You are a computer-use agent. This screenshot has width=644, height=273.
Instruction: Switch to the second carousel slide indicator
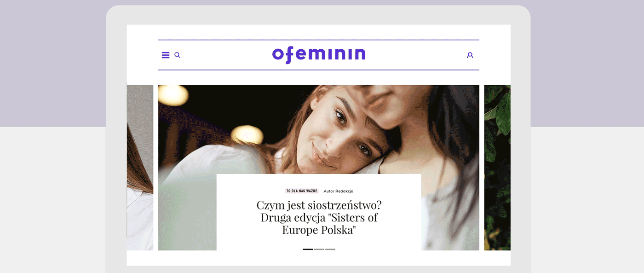(x=319, y=249)
